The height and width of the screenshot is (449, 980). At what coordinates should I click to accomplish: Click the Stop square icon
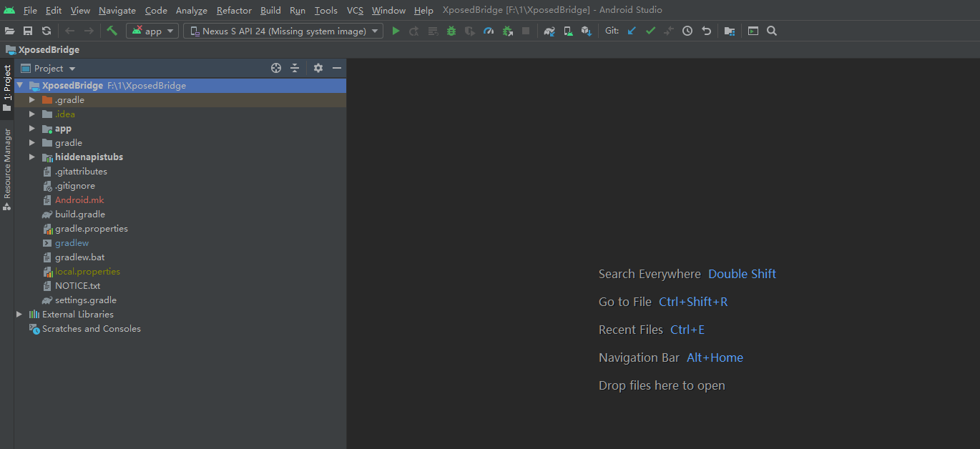tap(526, 31)
